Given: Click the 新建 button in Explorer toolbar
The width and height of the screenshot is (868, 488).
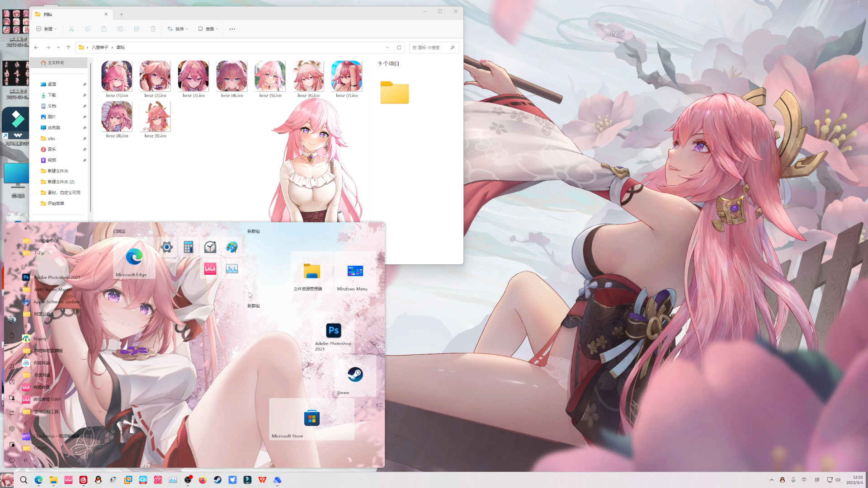Looking at the screenshot, I should pyautogui.click(x=47, y=29).
